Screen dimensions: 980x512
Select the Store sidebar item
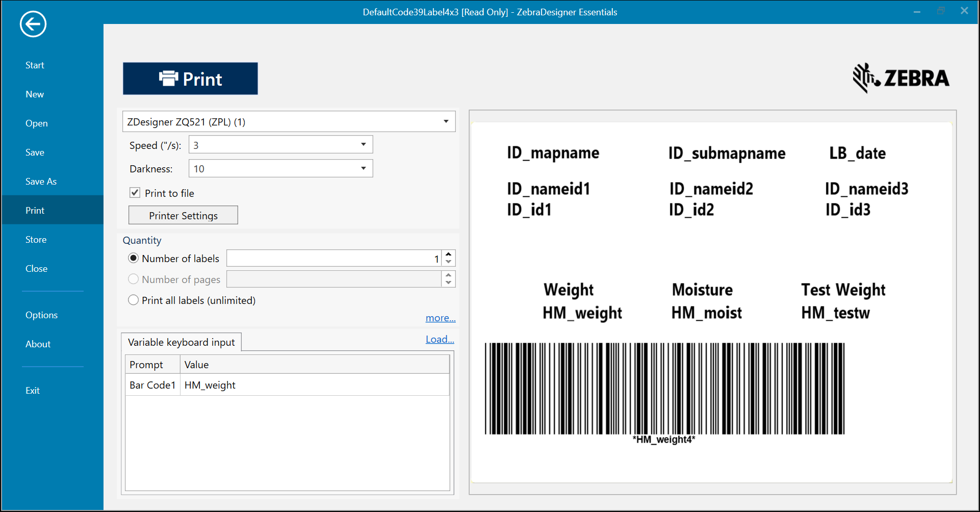click(x=36, y=240)
